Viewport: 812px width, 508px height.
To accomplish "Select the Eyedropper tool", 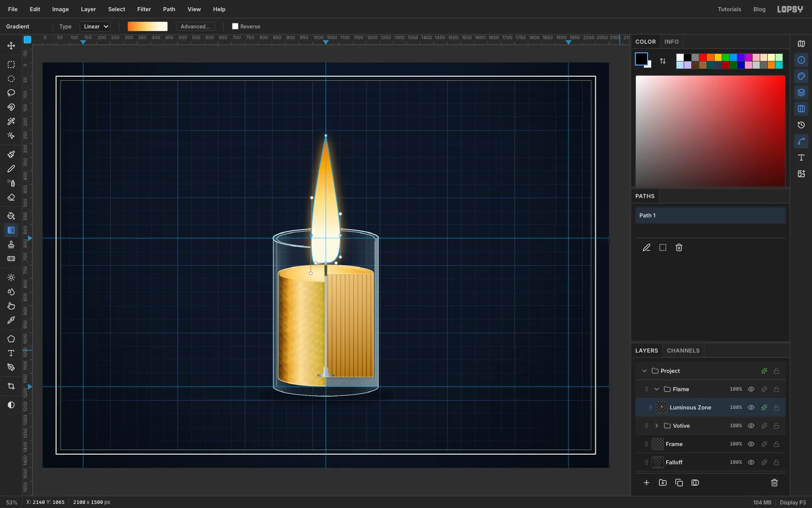I will (11, 320).
